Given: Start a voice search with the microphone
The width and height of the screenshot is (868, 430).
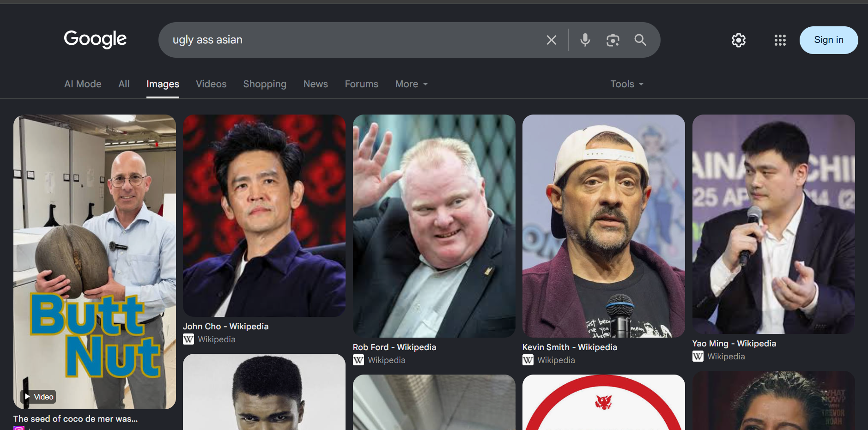Looking at the screenshot, I should [x=585, y=40].
